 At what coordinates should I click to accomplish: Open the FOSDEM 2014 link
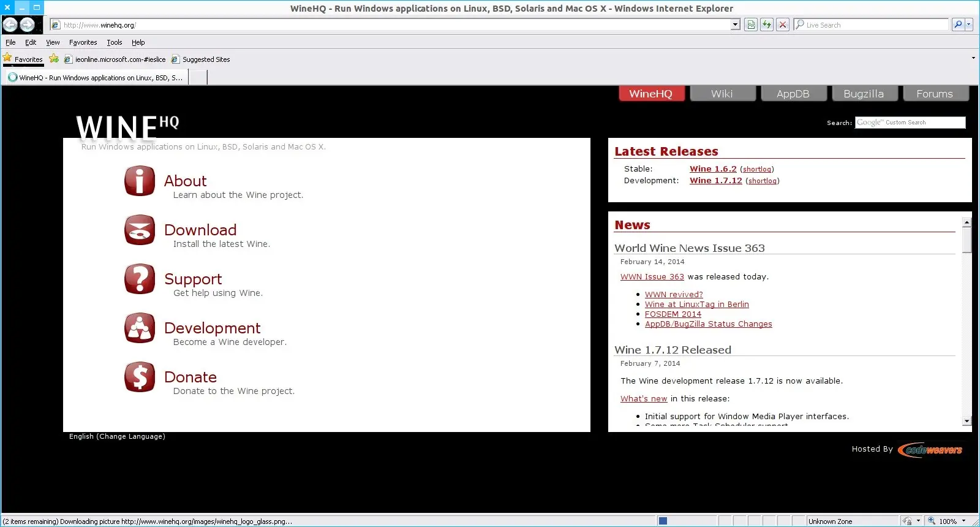tap(673, 314)
